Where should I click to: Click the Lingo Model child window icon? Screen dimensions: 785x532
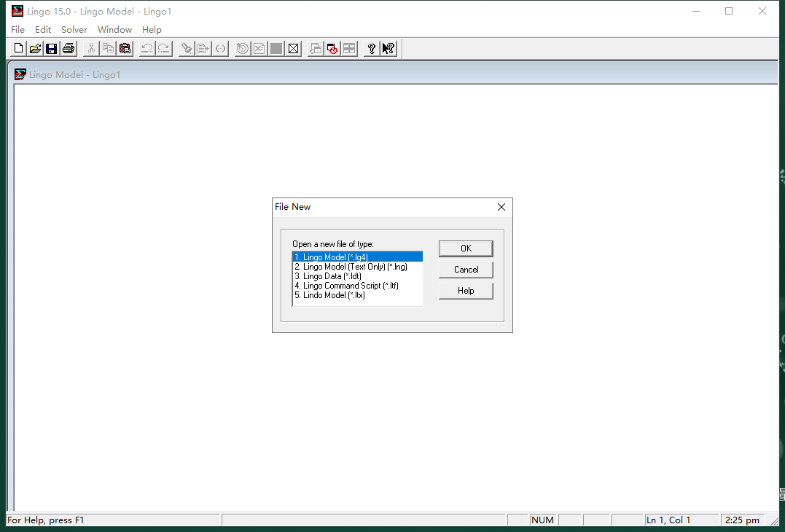pyautogui.click(x=20, y=74)
